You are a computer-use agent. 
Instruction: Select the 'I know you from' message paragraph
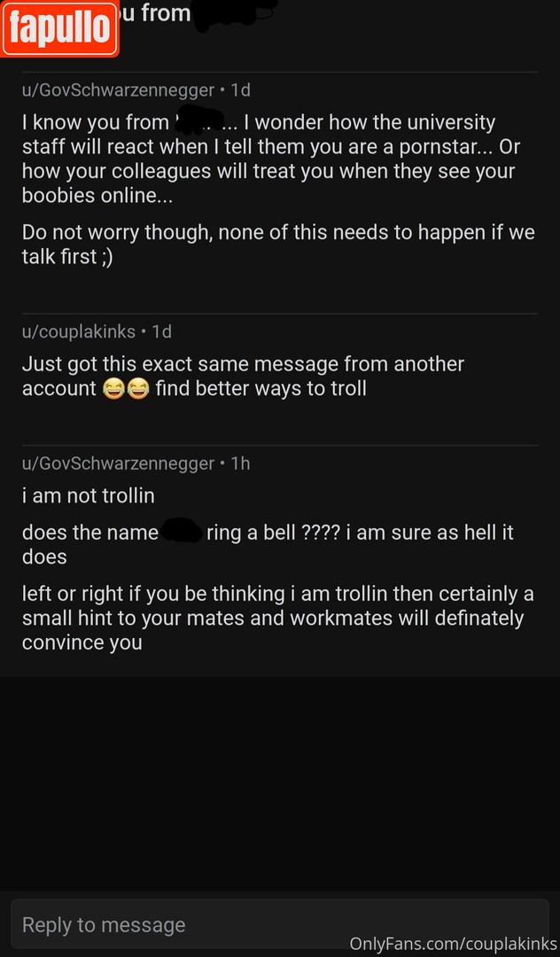click(266, 159)
